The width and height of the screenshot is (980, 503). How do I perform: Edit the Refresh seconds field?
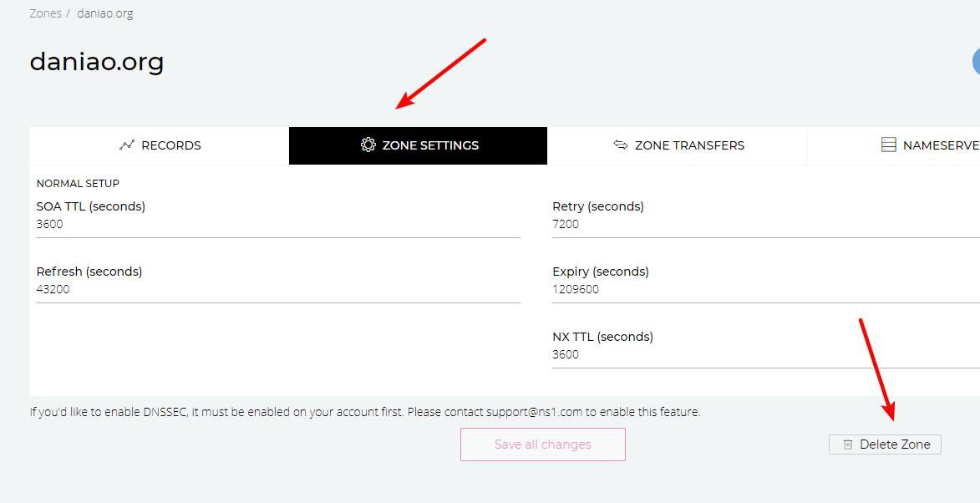coord(278,289)
